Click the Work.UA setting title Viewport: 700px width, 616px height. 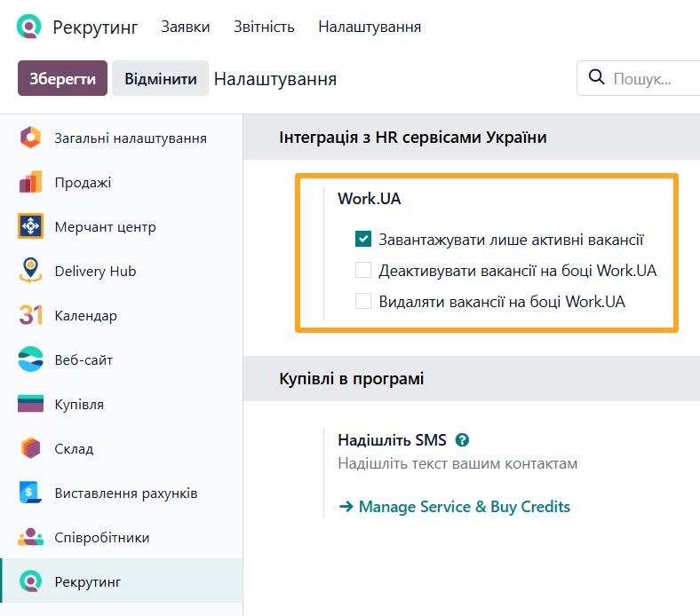pyautogui.click(x=370, y=199)
